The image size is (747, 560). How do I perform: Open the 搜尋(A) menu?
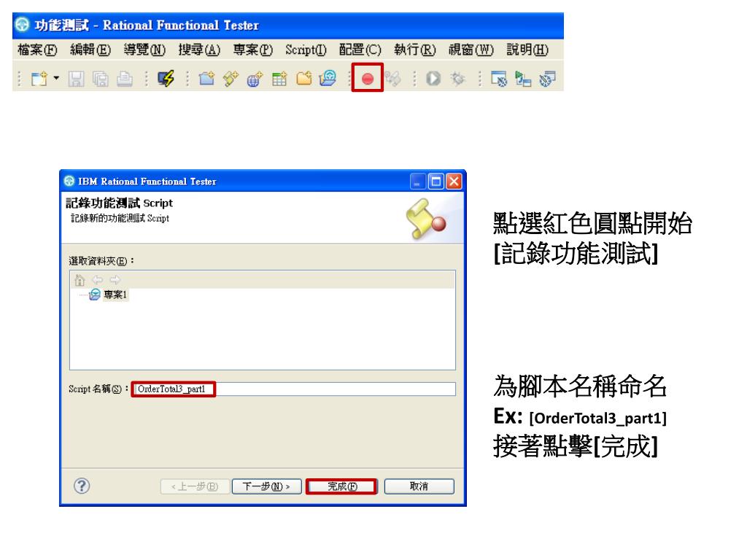point(199,50)
